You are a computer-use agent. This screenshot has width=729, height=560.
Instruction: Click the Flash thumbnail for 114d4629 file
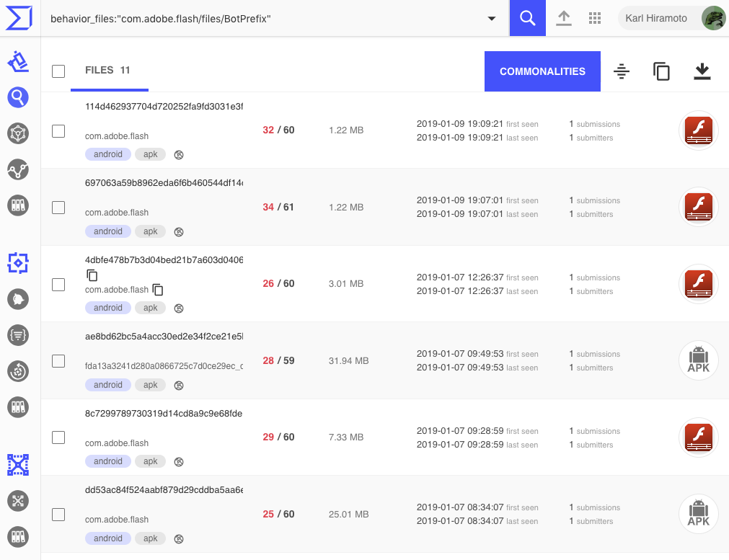pyautogui.click(x=698, y=130)
